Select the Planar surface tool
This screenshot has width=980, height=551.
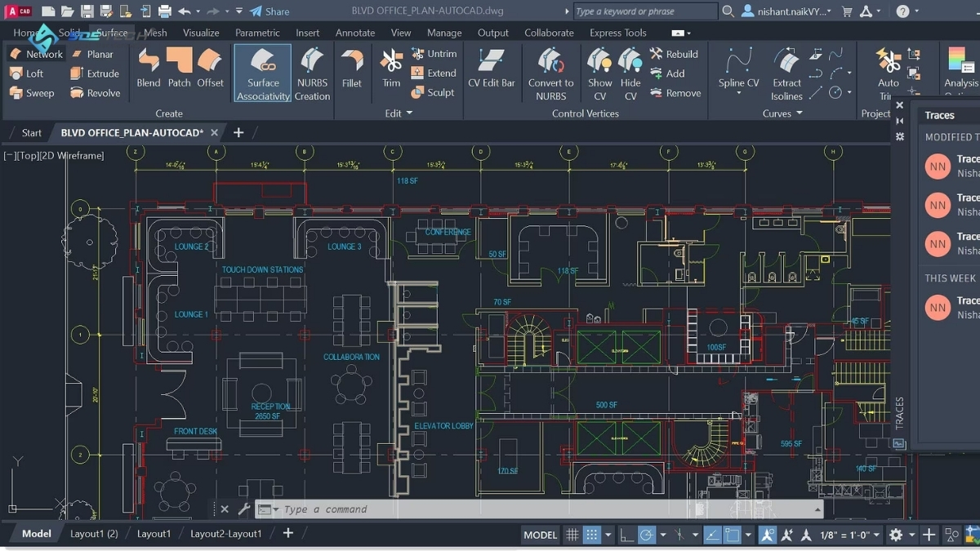(91, 54)
